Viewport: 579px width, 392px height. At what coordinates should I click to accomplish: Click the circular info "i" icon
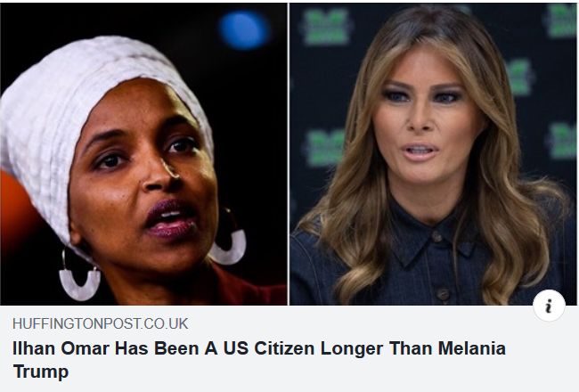pyautogui.click(x=549, y=306)
